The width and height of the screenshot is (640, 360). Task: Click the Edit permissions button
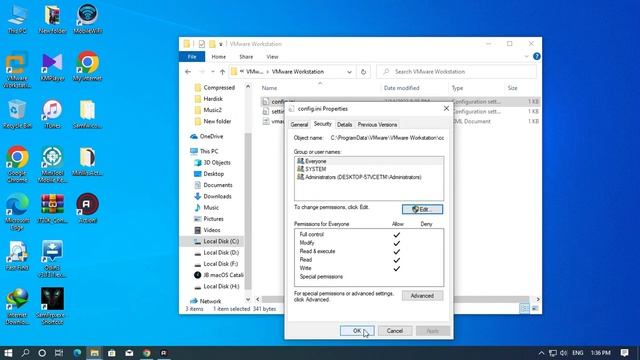click(x=422, y=209)
